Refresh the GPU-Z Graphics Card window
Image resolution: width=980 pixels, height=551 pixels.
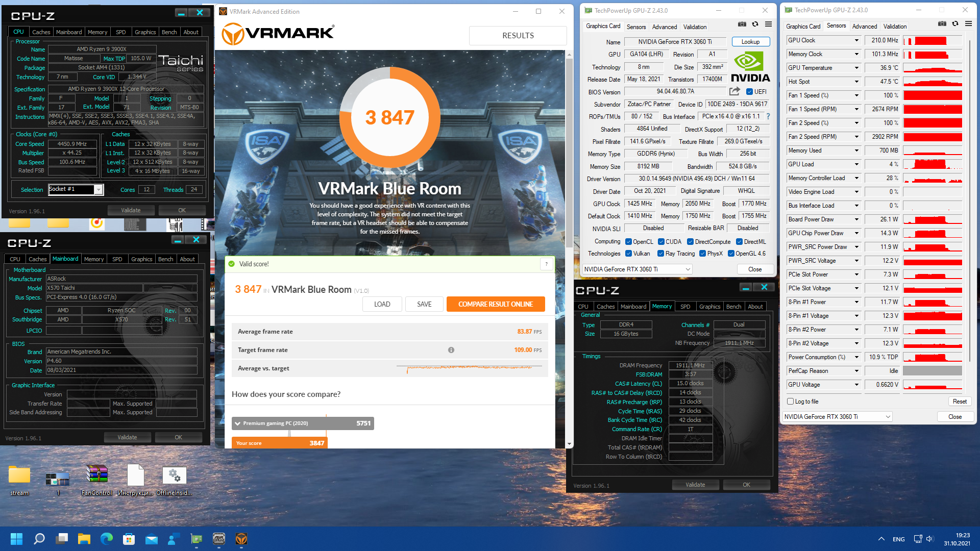click(755, 24)
